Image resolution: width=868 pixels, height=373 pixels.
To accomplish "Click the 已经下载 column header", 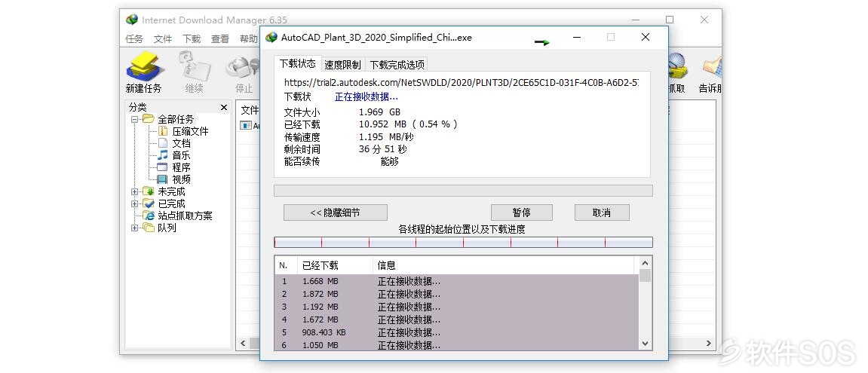I will tap(335, 266).
